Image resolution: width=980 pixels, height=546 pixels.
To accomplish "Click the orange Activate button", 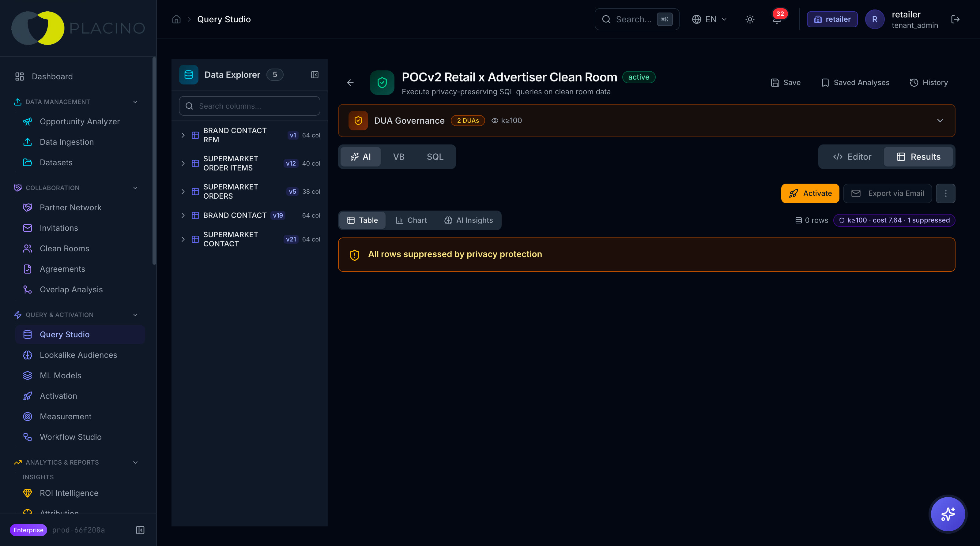I will click(810, 193).
